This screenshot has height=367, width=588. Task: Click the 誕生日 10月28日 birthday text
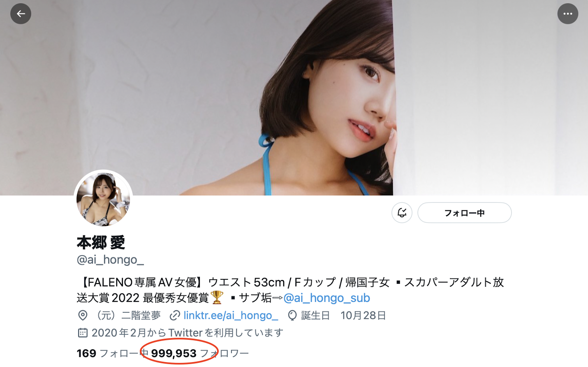tap(343, 315)
